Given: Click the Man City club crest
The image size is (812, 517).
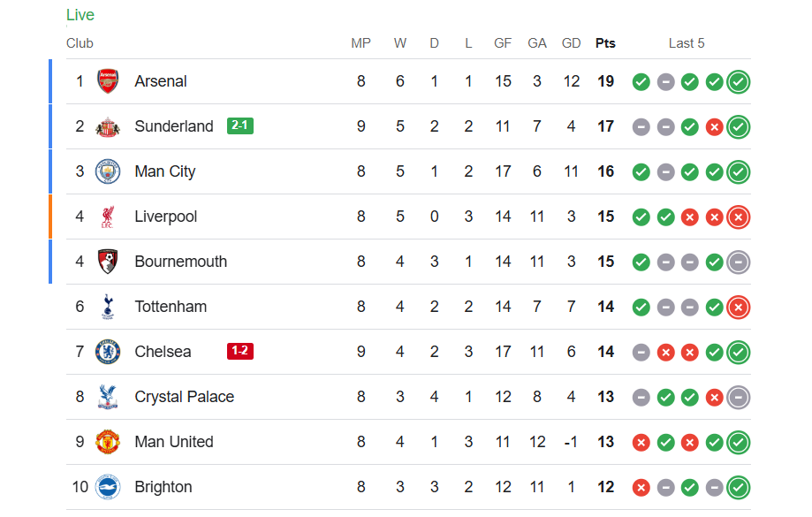Looking at the screenshot, I should point(108,171).
